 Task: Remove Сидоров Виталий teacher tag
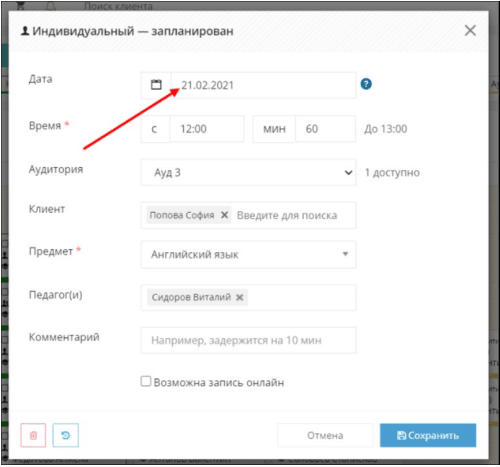coord(240,297)
